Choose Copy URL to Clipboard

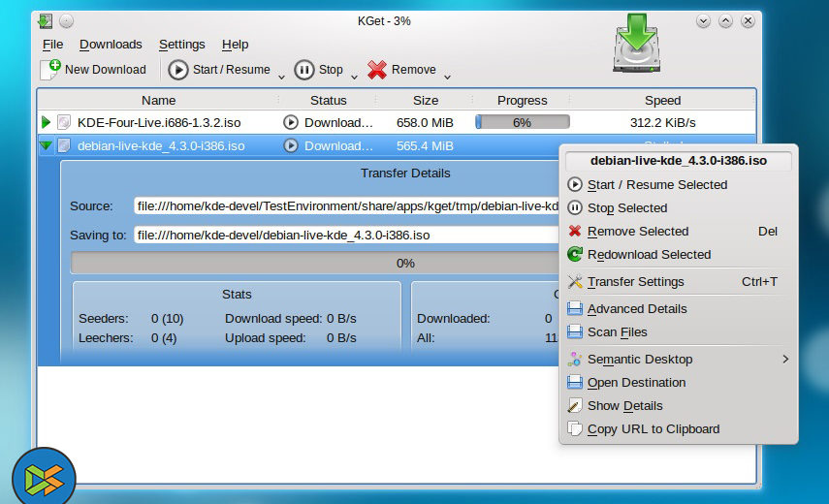[x=679, y=428]
